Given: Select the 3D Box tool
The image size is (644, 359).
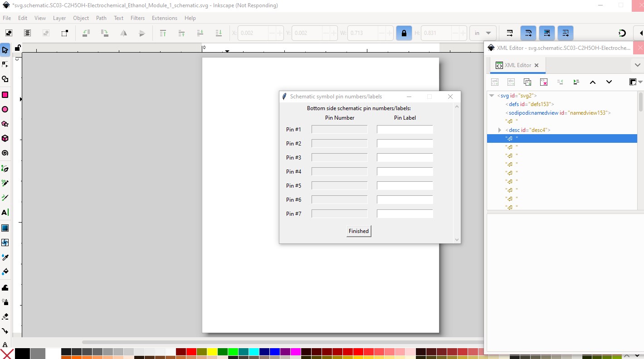Looking at the screenshot, I should (5, 139).
